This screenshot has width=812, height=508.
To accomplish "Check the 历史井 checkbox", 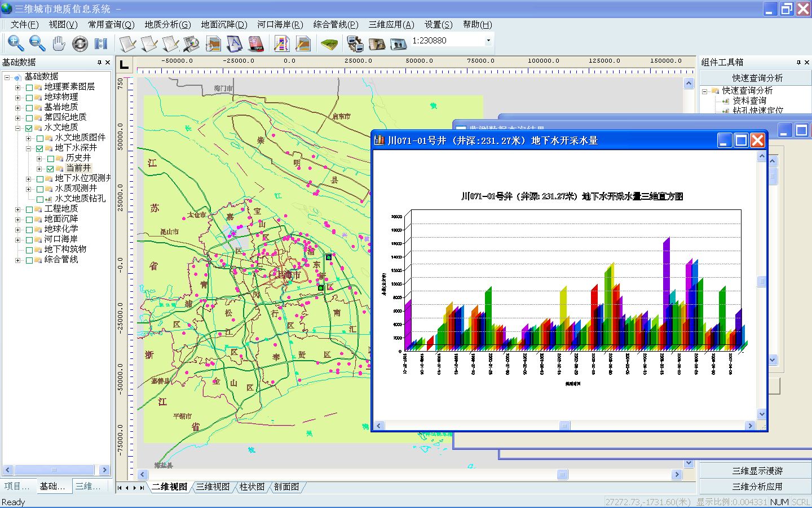I will 51,159.
